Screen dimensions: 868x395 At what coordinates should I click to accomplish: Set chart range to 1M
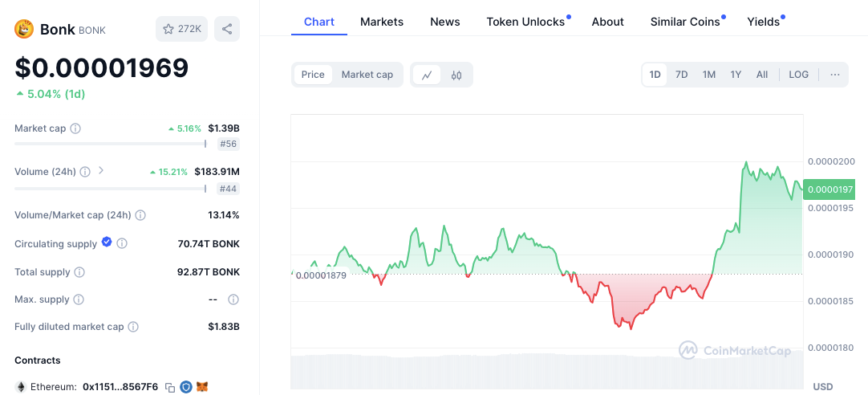click(x=708, y=75)
